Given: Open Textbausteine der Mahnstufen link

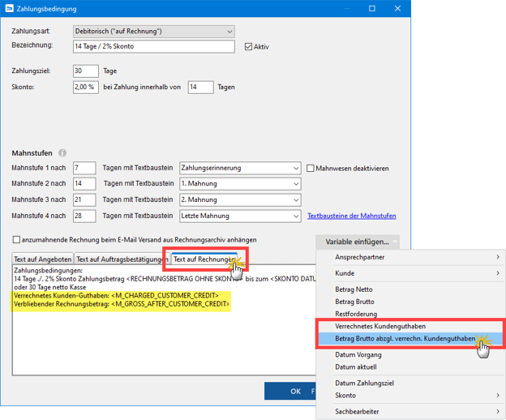Looking at the screenshot, I should [351, 216].
